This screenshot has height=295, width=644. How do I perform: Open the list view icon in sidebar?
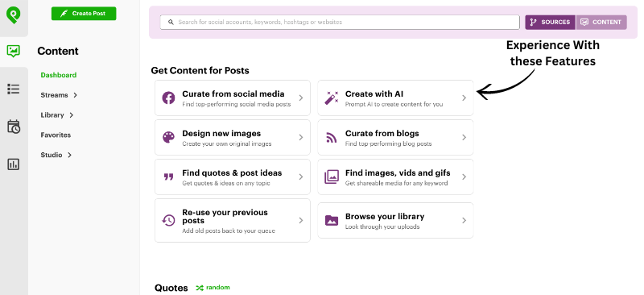point(14,89)
